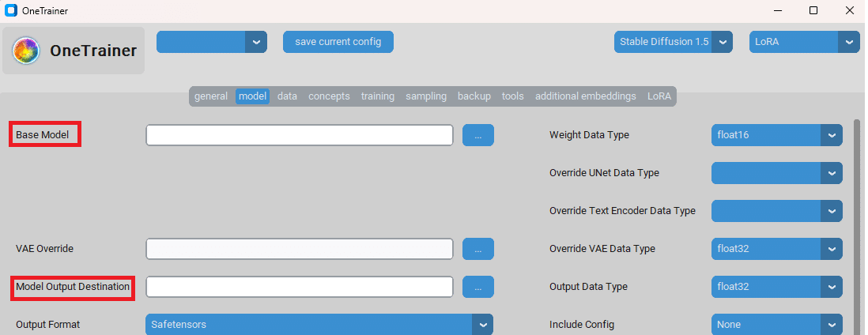The image size is (868, 335).
Task: Open the LoRA tab in tab bar
Action: pyautogui.click(x=659, y=96)
